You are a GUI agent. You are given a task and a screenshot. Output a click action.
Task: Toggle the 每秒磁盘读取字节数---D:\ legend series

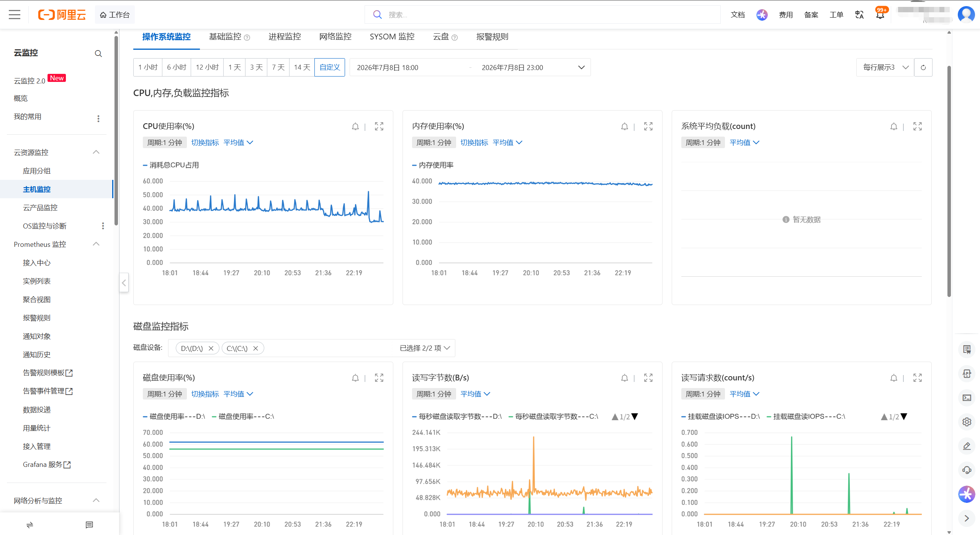coord(457,416)
